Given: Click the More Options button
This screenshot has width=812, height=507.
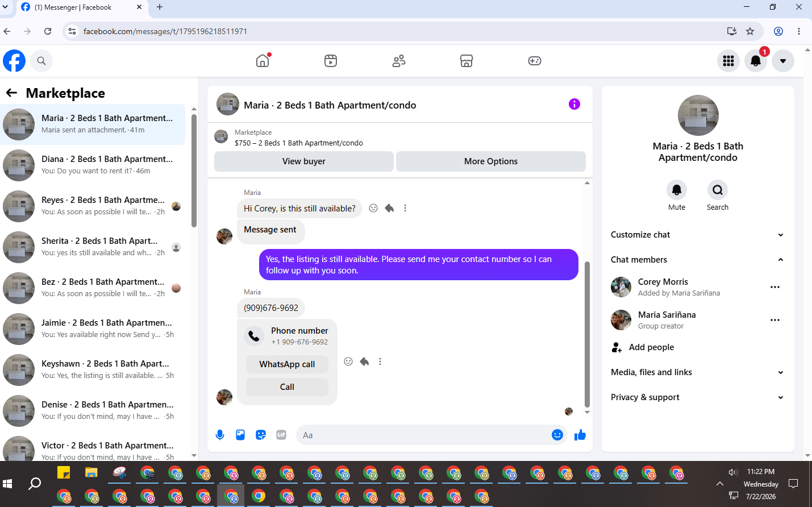Looking at the screenshot, I should (491, 161).
